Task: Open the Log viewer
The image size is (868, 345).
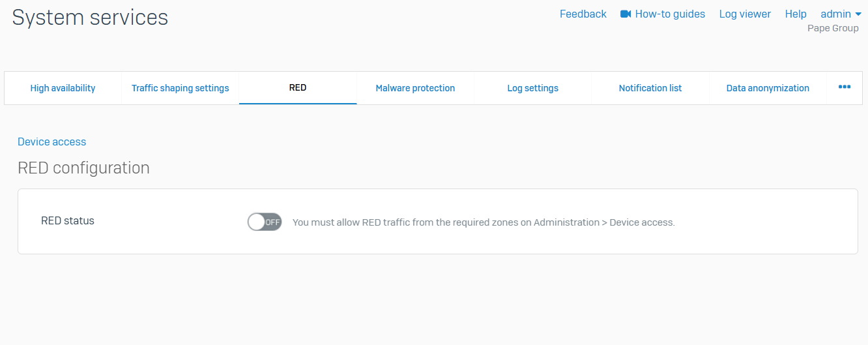Action: coord(745,14)
